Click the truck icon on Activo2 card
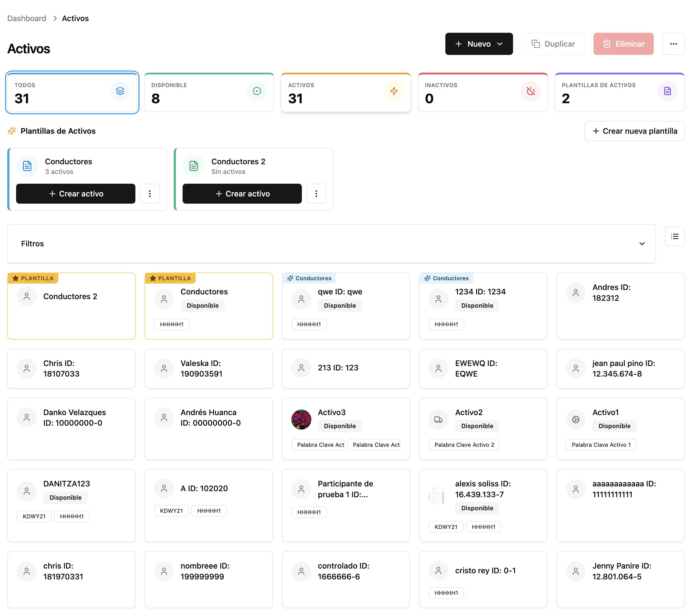 pos(438,420)
